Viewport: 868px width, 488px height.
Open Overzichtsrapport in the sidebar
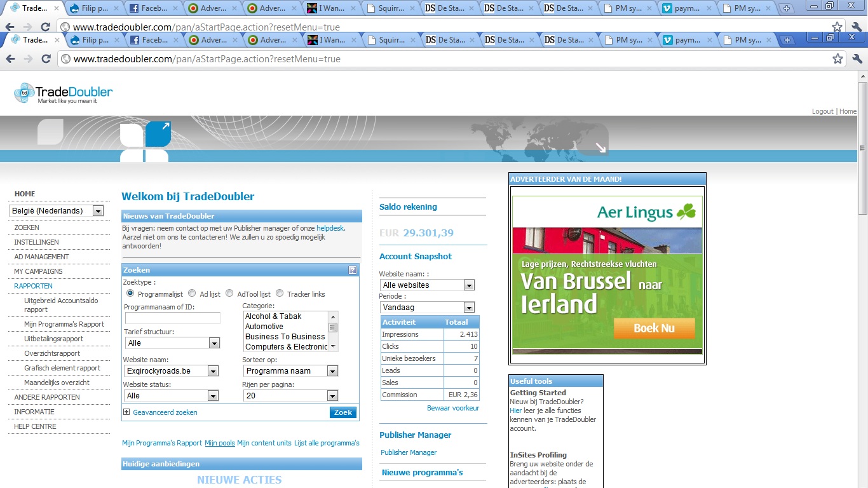pos(52,353)
